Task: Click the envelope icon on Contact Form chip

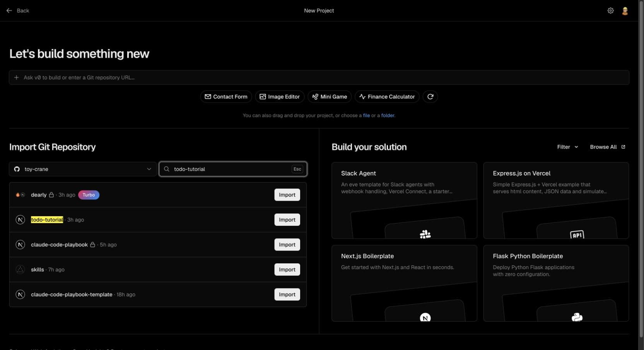Action: (x=208, y=97)
